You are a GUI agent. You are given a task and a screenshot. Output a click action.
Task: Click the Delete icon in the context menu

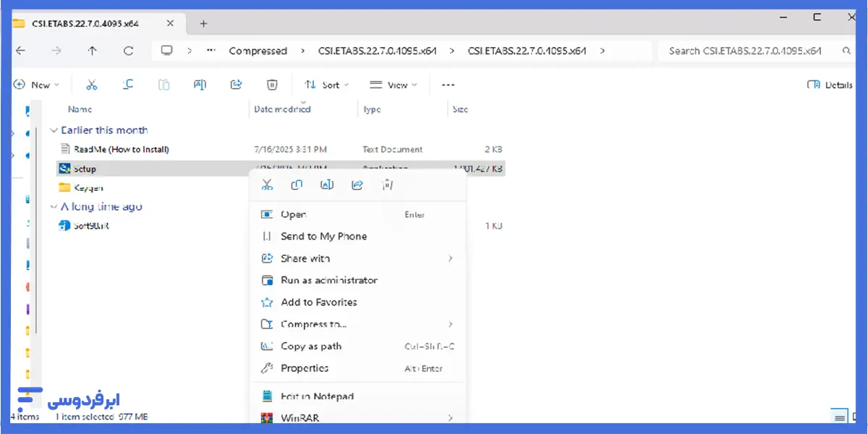387,184
